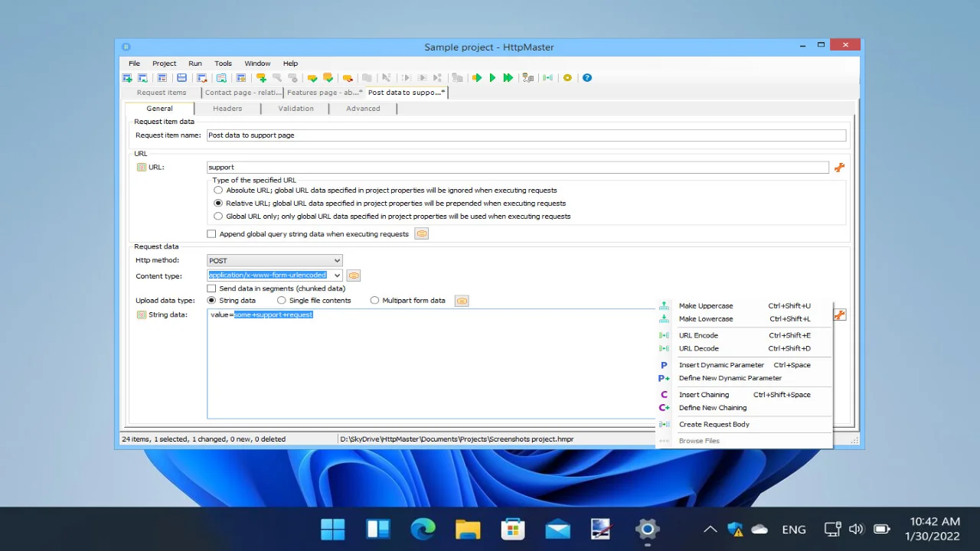980x551 pixels.
Task: Click the wrench icon beside String data box
Action: click(x=839, y=315)
